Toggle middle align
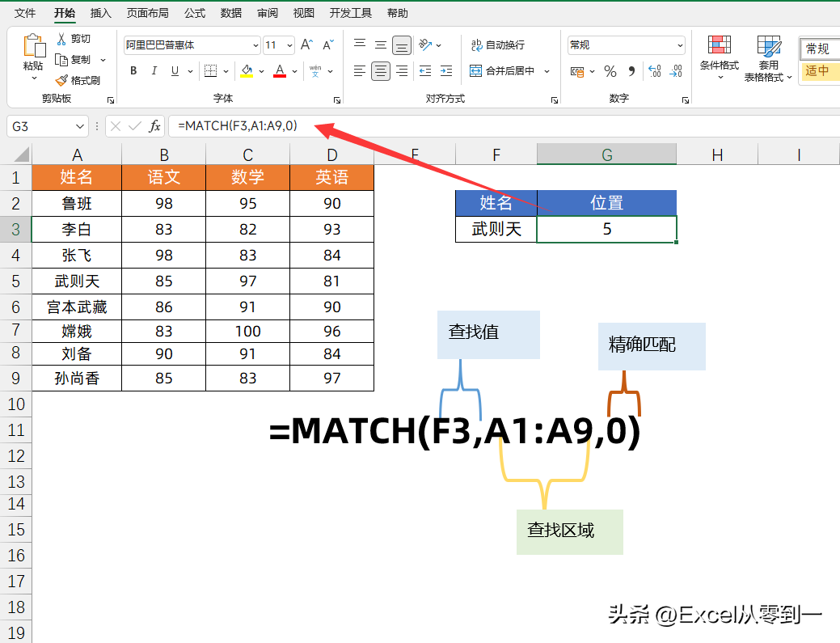Viewport: 840px width, 643px height. [380, 45]
